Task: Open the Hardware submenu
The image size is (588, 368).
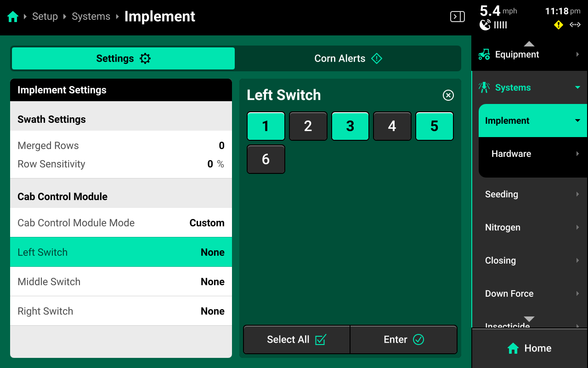Action: click(533, 154)
